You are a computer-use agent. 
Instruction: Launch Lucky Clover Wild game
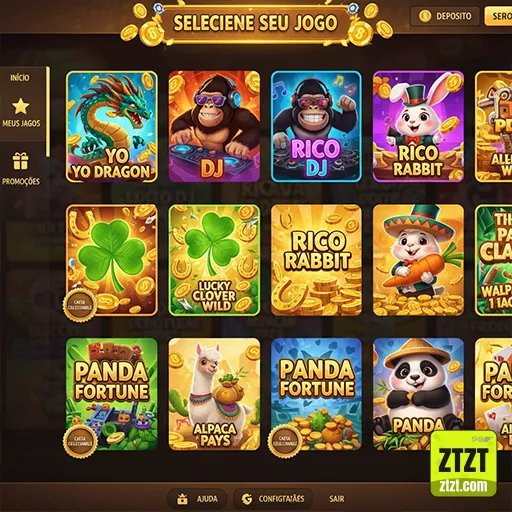coord(214,260)
